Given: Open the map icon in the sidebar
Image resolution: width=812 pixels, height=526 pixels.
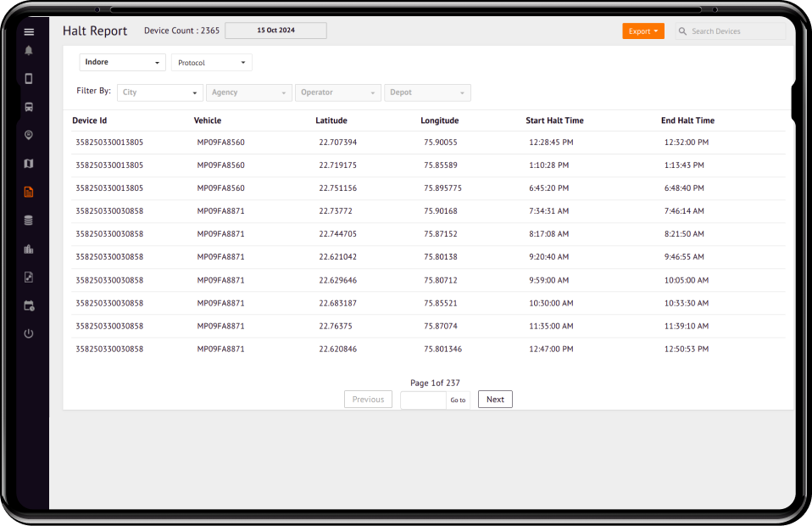Looking at the screenshot, I should point(29,164).
